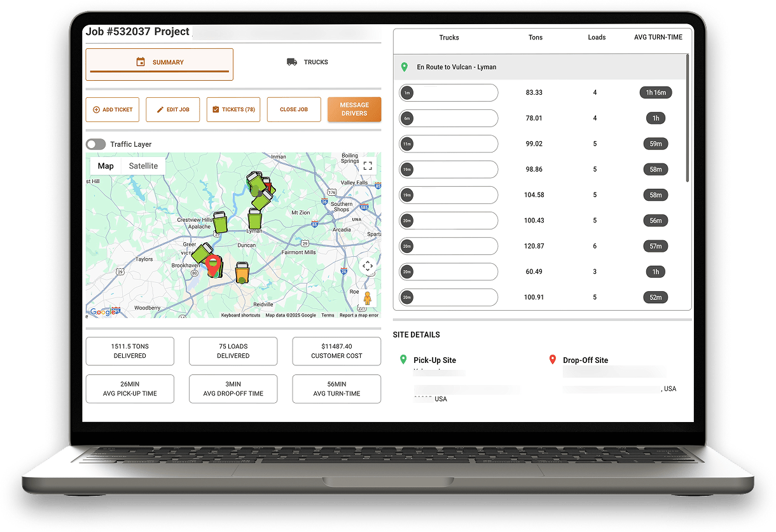Open the Summary tab calendar icon
This screenshot has height=532, width=776.
pos(140,62)
